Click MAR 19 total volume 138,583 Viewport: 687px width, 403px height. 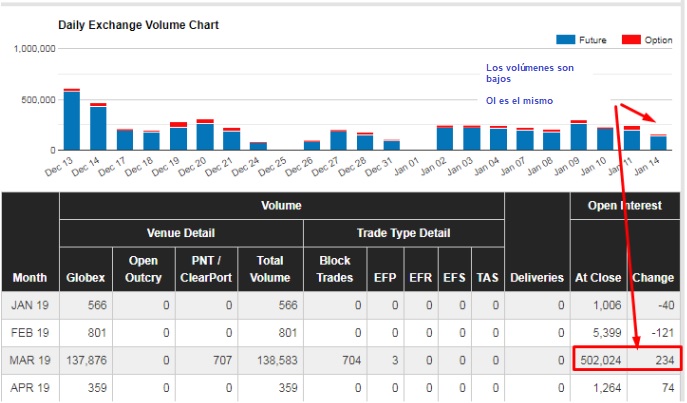(x=276, y=361)
